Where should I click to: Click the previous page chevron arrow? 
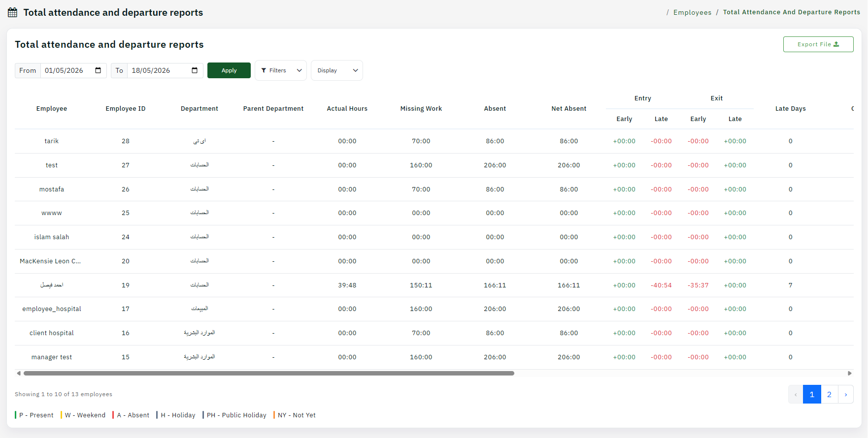(x=796, y=394)
